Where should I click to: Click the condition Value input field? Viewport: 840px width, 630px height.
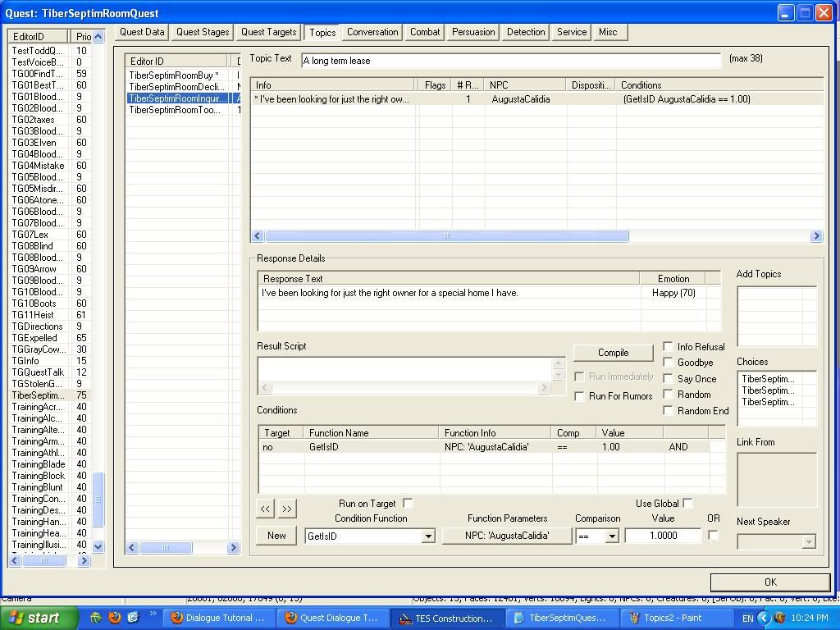663,536
